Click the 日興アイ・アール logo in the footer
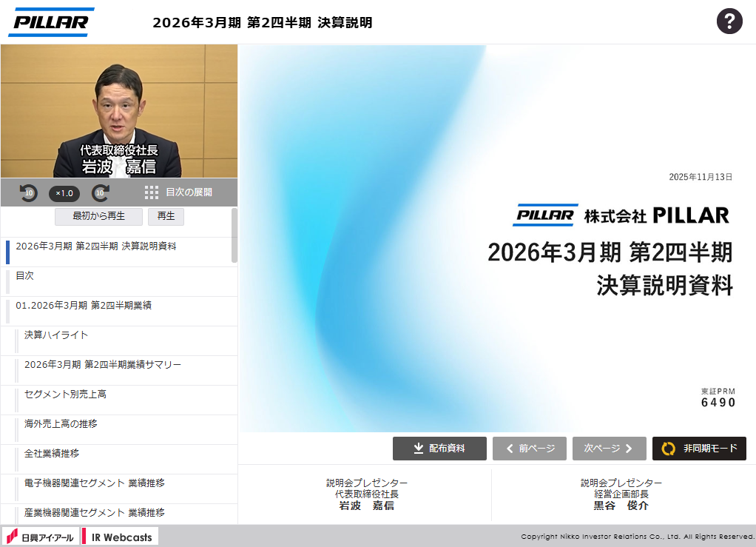Image resolution: width=756 pixels, height=547 pixels. tap(41, 537)
